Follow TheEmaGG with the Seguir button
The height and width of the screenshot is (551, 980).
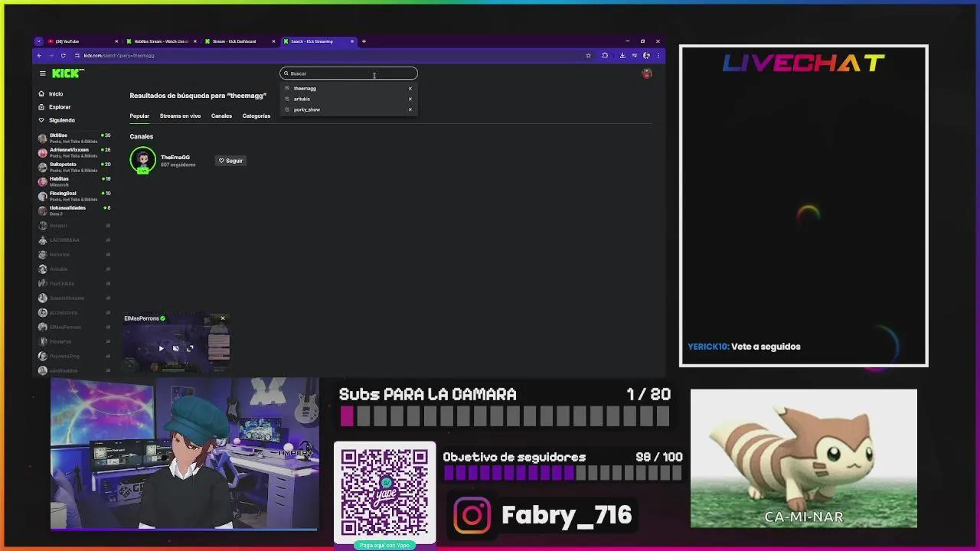[x=230, y=161]
